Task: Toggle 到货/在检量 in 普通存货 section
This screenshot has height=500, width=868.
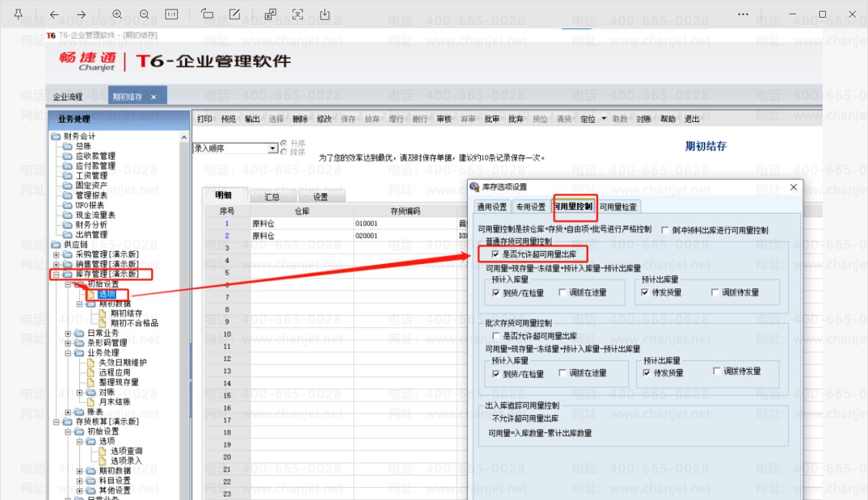Action: [x=496, y=292]
